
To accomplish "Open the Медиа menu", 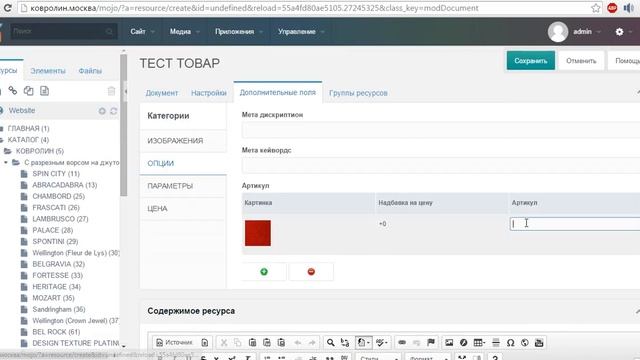I will point(184,31).
